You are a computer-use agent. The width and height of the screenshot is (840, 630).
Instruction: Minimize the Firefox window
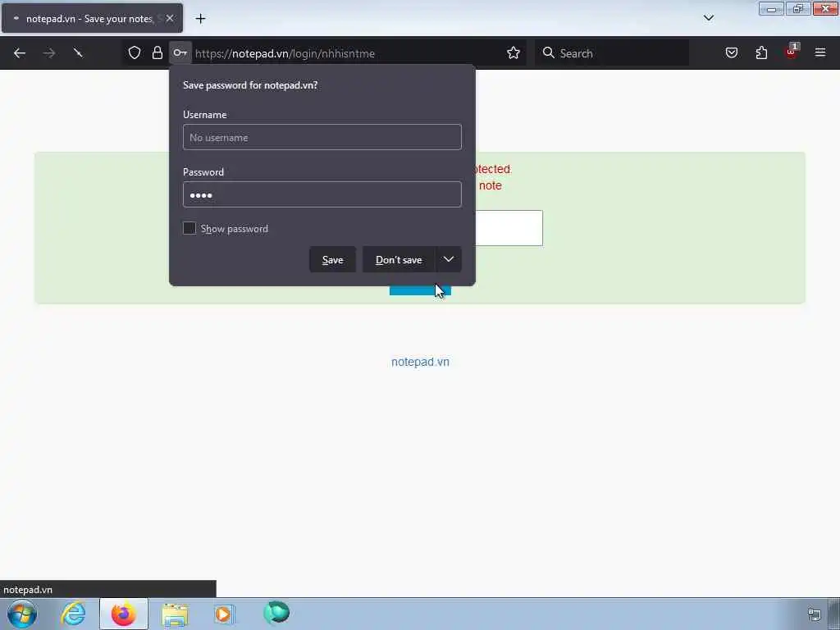pos(771,9)
